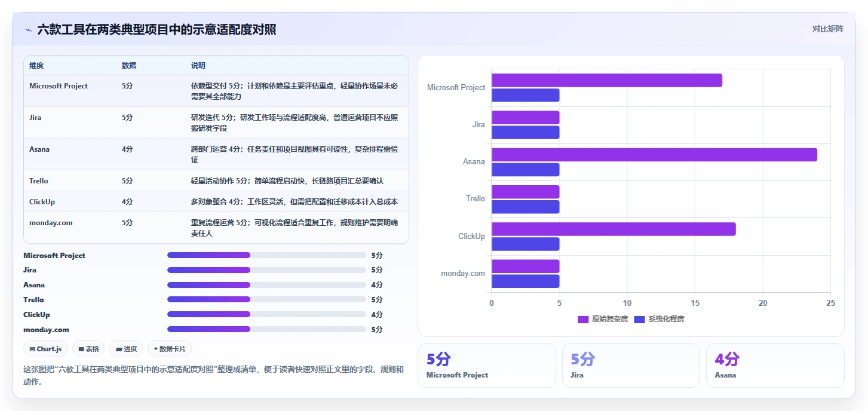This screenshot has width=868, height=411.
Task: Click the Microsoft Project progress bar
Action: click(x=266, y=255)
